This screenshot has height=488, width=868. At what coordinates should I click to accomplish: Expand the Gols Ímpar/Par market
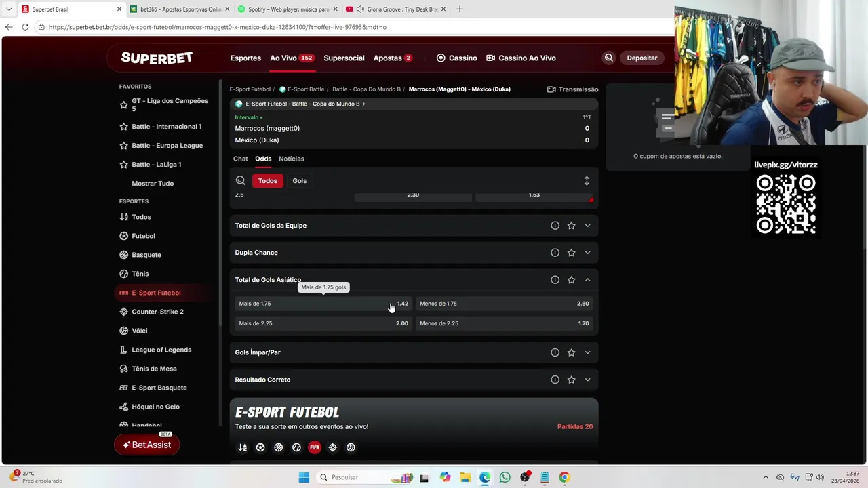click(587, 352)
